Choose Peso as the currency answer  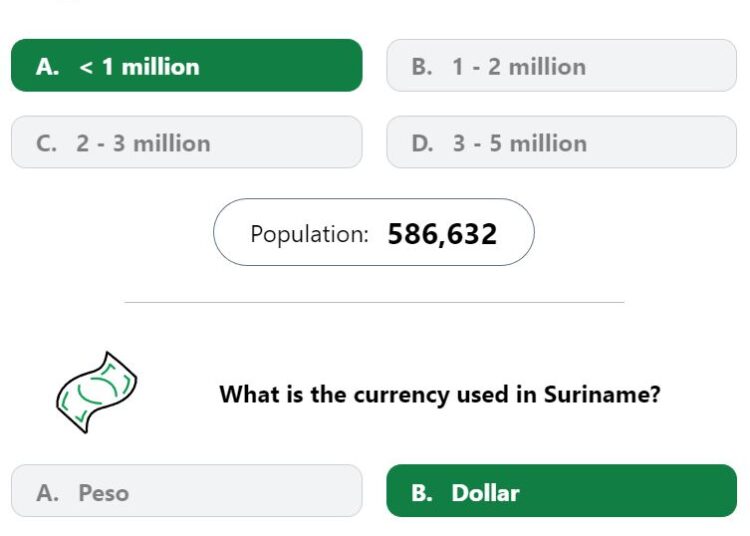pyautogui.click(x=187, y=491)
